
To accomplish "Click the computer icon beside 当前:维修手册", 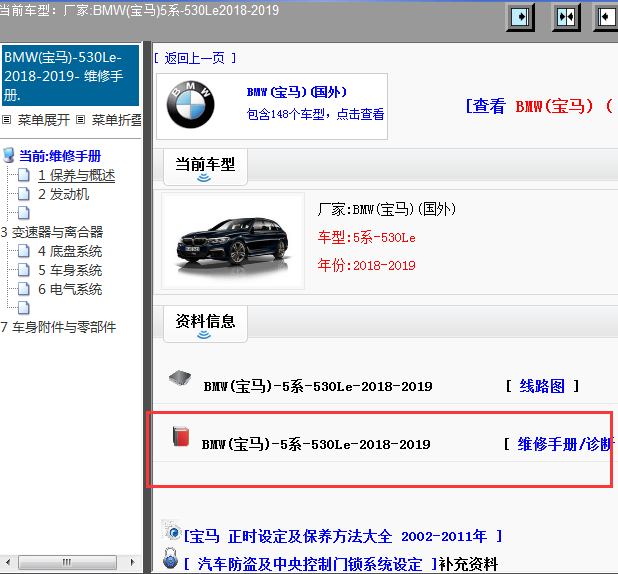I will (9, 155).
